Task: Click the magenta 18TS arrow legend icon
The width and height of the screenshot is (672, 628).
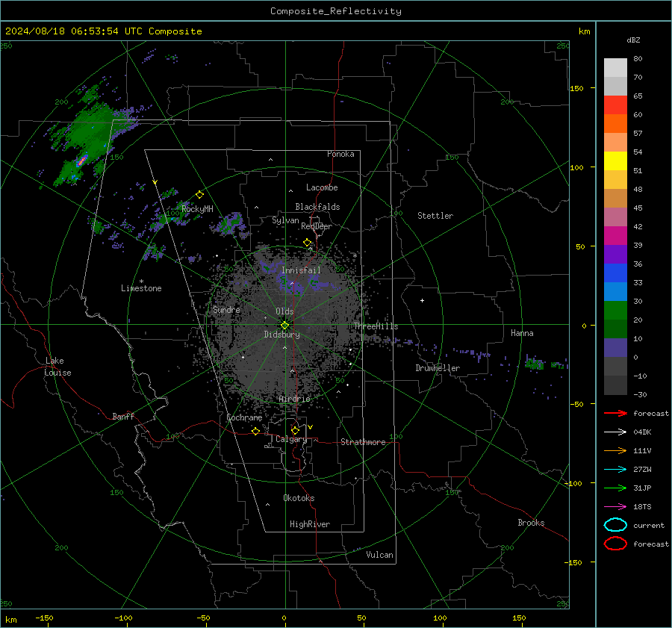Action: click(x=615, y=507)
